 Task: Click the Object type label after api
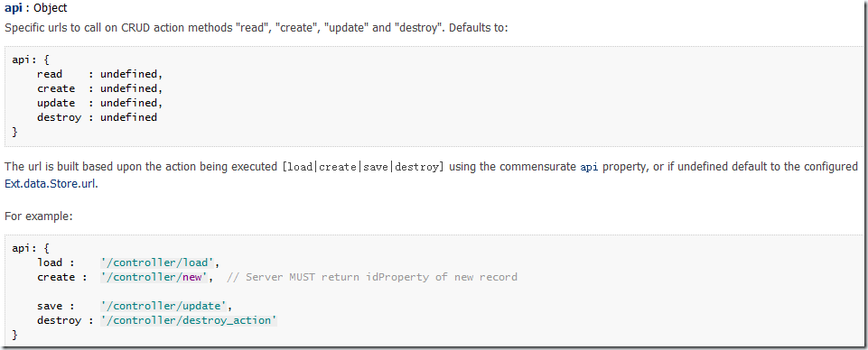tap(51, 9)
